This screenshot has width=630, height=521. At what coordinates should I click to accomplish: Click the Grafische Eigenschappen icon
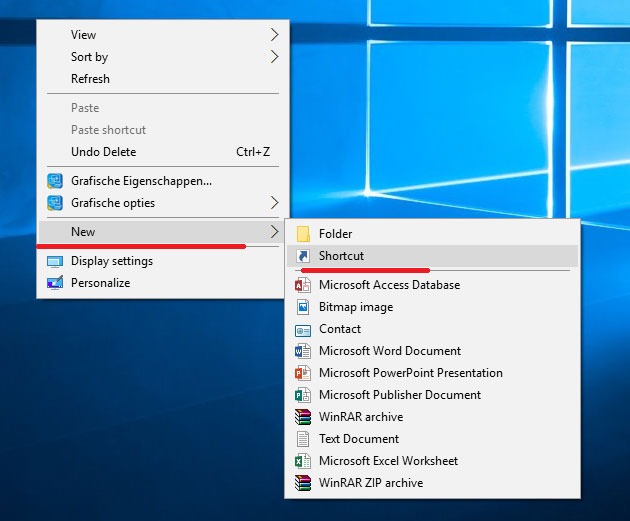(55, 181)
